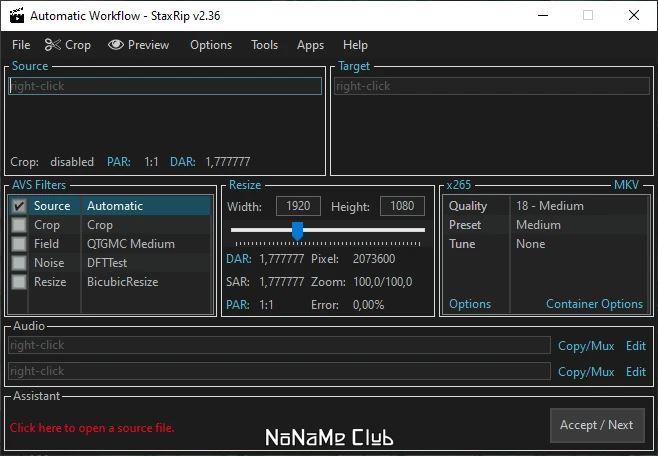Screen dimensions: 658x456
Task: Open the Apps menu
Action: (310, 45)
